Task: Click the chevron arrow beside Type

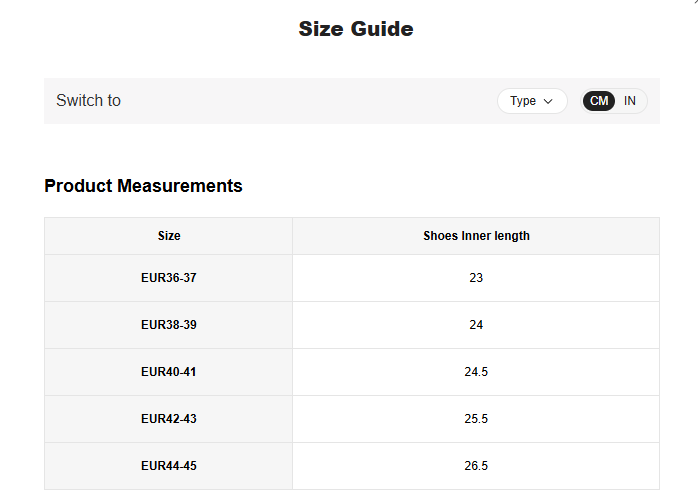Action: point(548,101)
